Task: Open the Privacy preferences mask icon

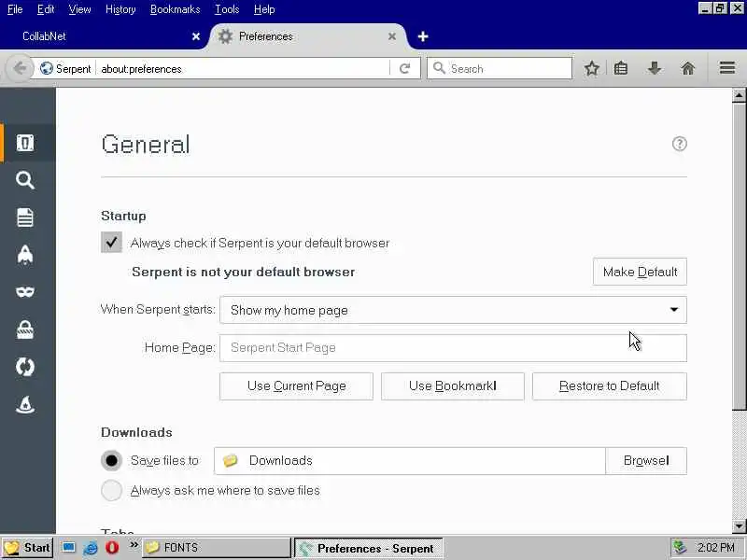Action: (25, 291)
